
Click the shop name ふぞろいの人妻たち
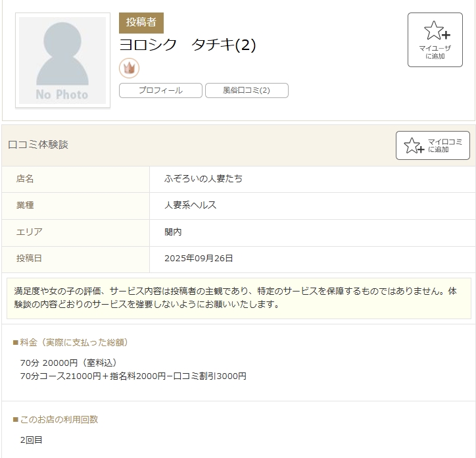[x=203, y=179]
